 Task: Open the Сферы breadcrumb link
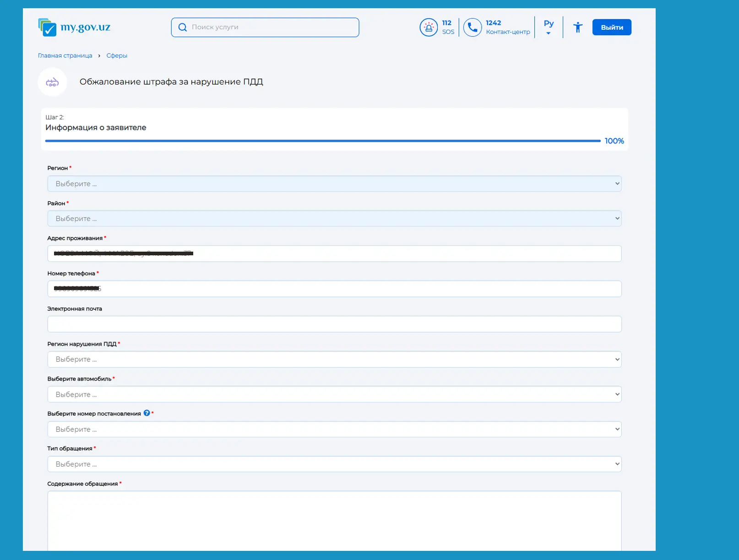pos(117,55)
